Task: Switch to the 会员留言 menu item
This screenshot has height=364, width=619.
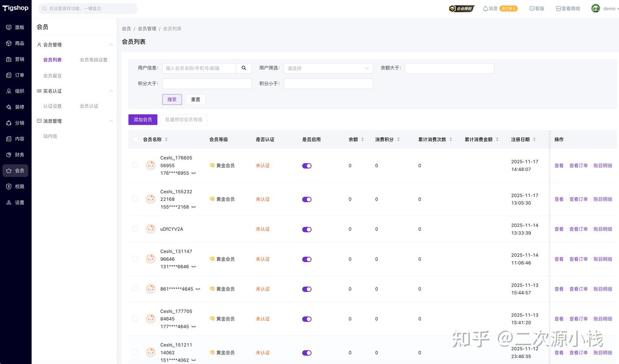Action: point(52,75)
